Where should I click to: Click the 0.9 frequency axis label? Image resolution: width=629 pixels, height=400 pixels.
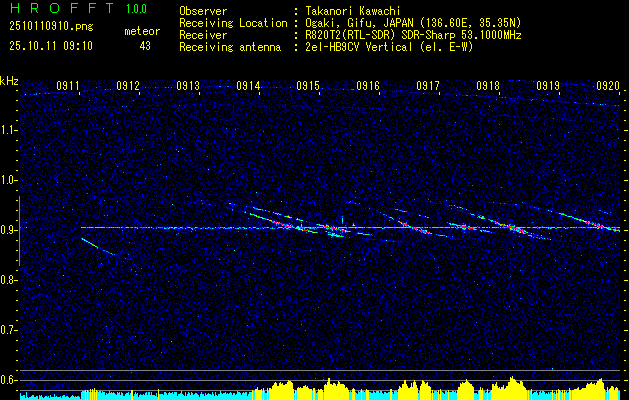tap(8, 230)
